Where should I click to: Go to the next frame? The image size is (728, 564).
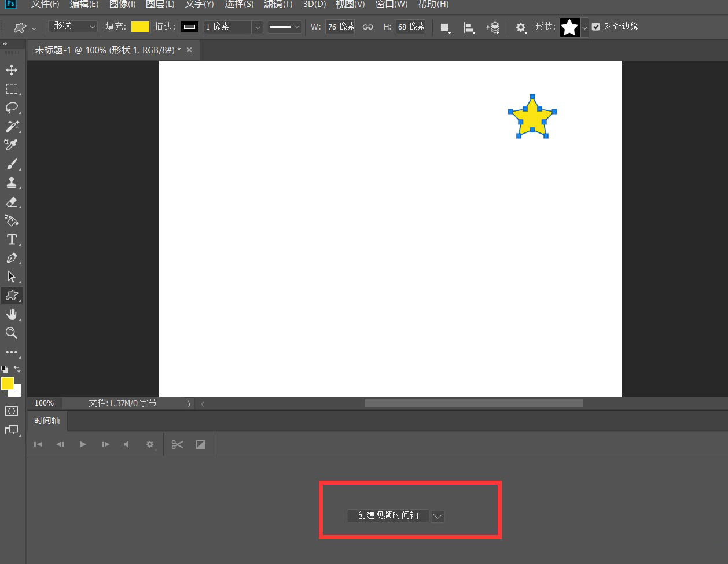(x=105, y=444)
